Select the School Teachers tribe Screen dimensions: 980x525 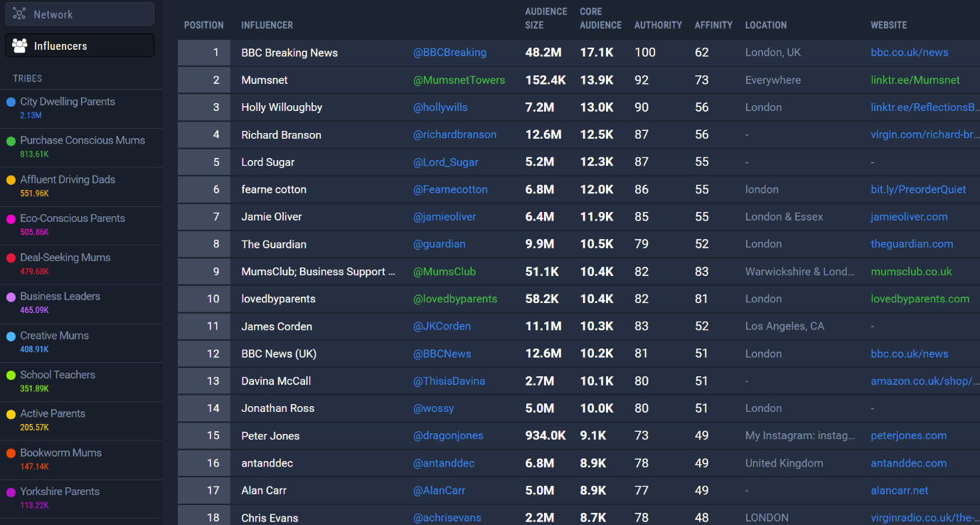pyautogui.click(x=80, y=382)
